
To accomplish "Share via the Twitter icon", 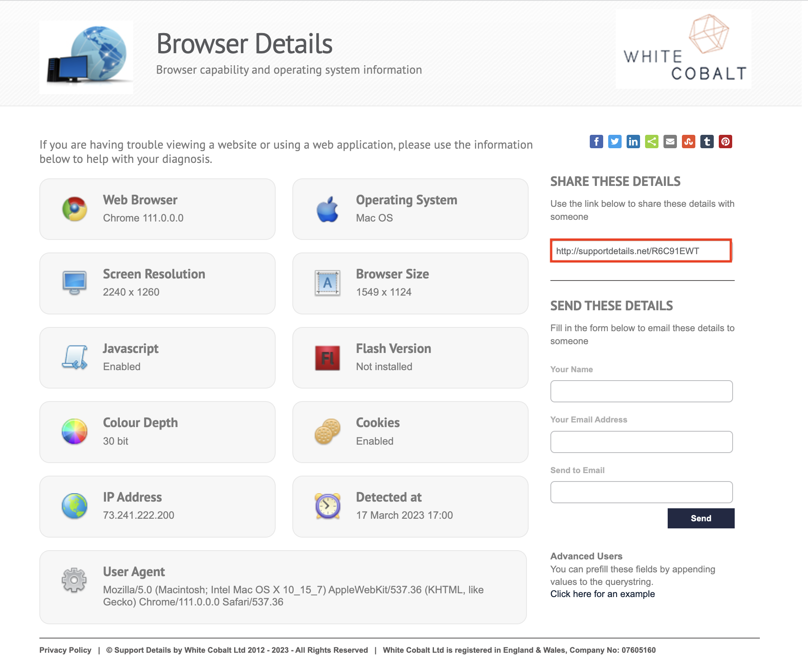I will 614,142.
